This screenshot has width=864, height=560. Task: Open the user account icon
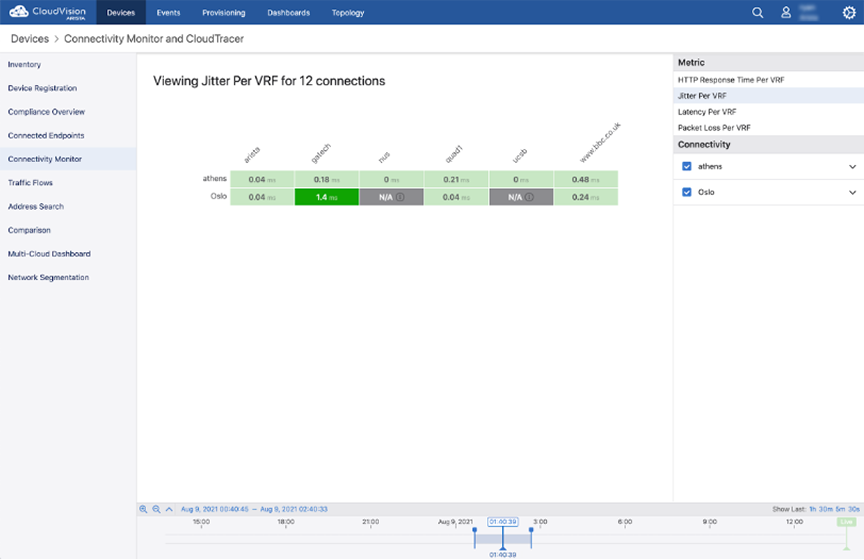786,12
